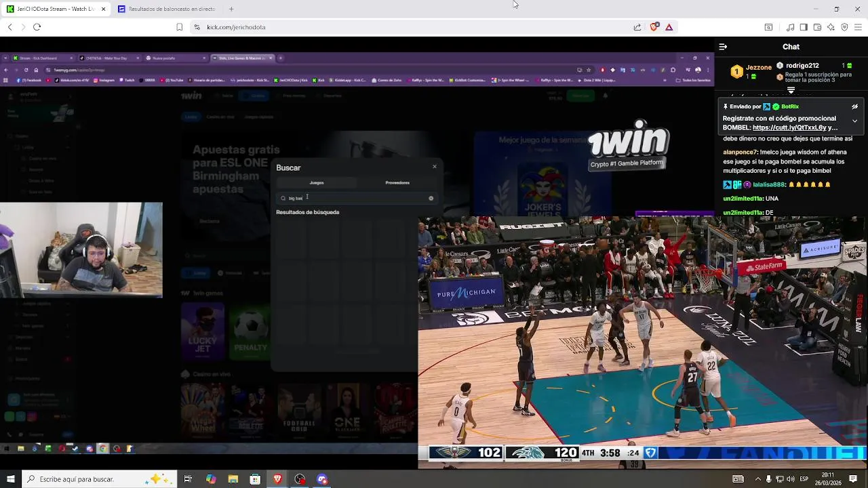Click the Jezzone top gifter name
This screenshot has width=868, height=488.
coord(759,68)
